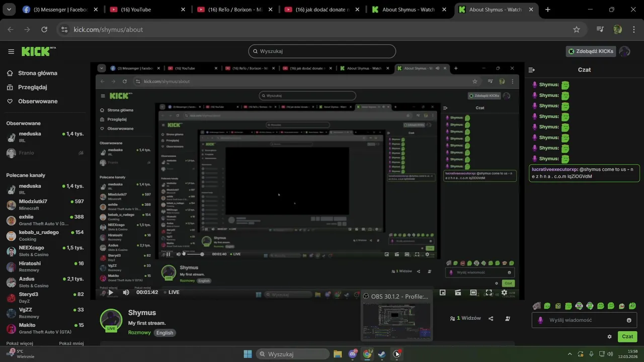This screenshot has height=362, width=644.
Task: Click the Wyślij wiadomość chat input
Action: tap(584, 320)
